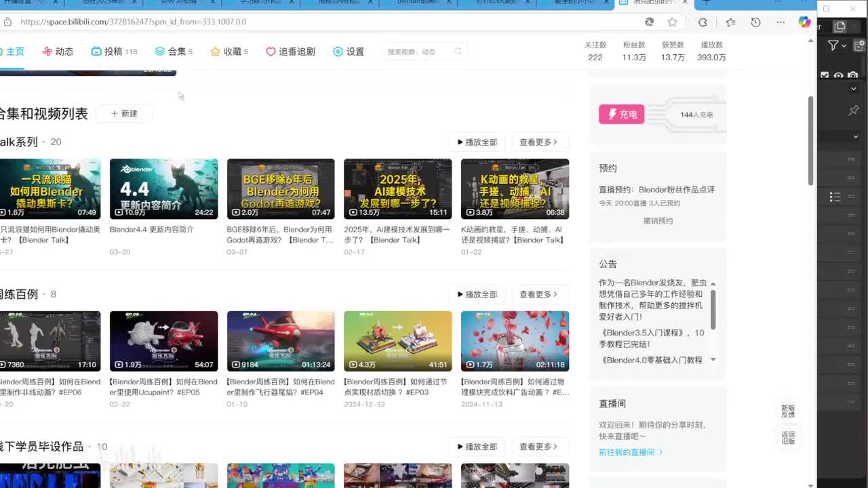Click the 返回旧版 button
Viewport: 868px width, 488px height.
pyautogui.click(x=788, y=438)
